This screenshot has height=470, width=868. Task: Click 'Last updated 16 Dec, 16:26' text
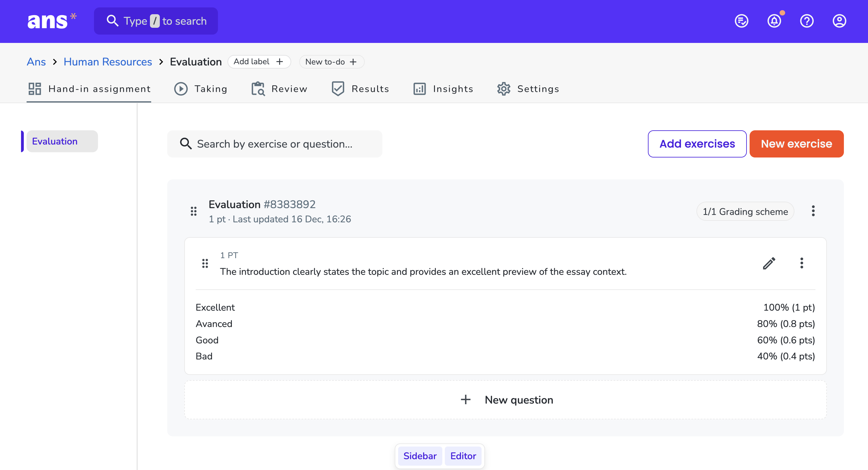tap(292, 219)
